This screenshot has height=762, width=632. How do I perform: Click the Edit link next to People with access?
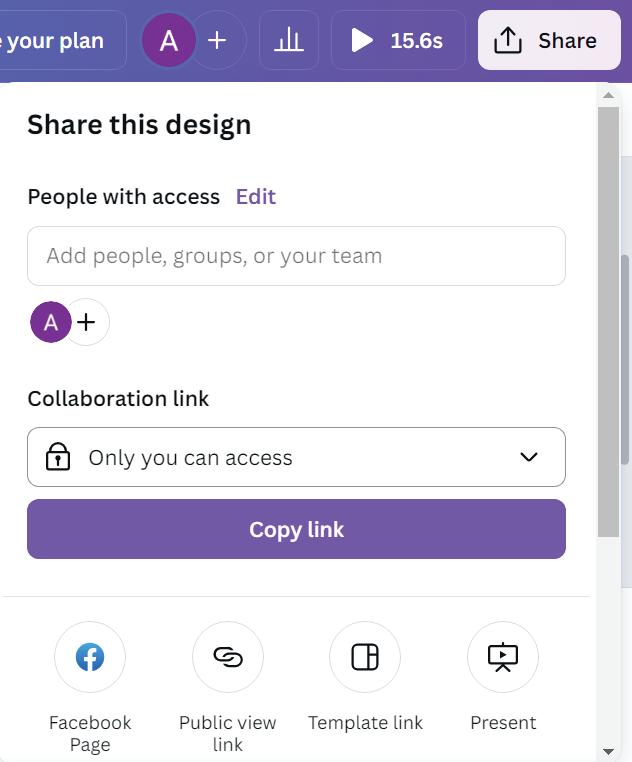pyautogui.click(x=256, y=197)
